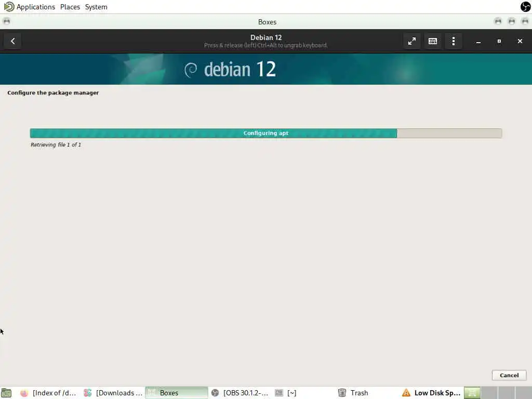Open the Places menu

point(70,7)
